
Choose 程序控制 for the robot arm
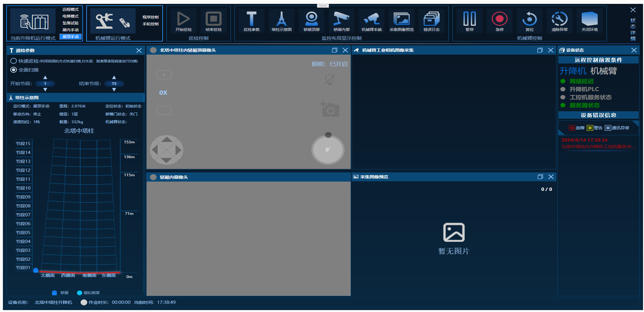151,17
